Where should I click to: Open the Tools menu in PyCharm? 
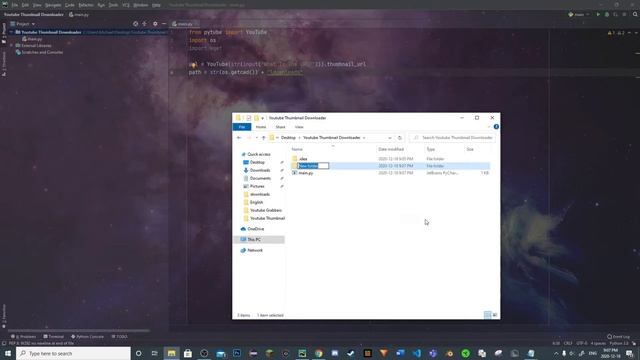click(113, 5)
